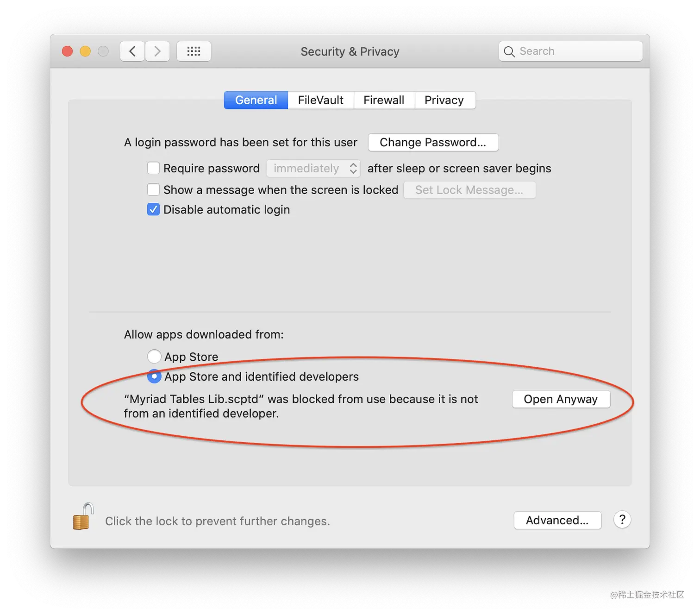This screenshot has width=700, height=615.
Task: Click the 'Click the lock to prevent' text
Action: point(218,521)
